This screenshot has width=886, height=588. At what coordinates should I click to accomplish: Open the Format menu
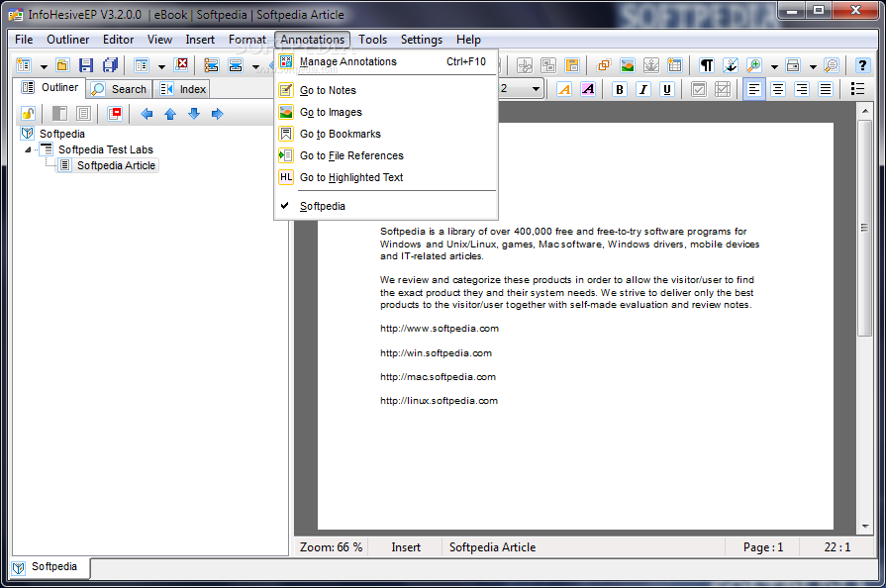246,40
